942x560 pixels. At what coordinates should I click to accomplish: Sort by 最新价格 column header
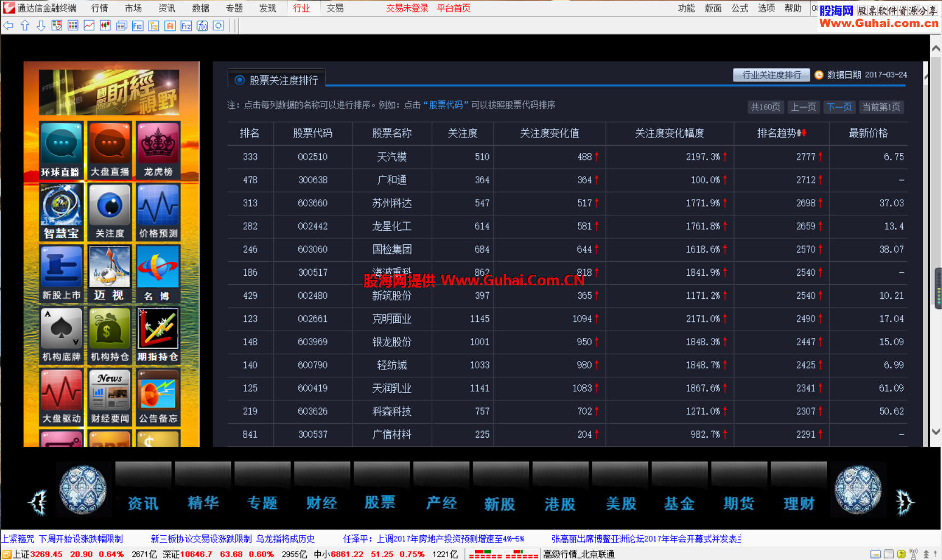(868, 133)
